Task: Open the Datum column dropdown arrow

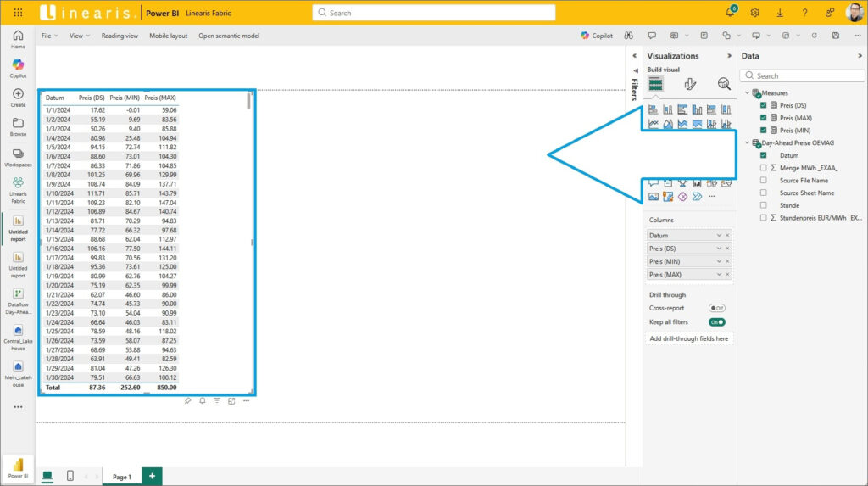Action: (x=719, y=235)
